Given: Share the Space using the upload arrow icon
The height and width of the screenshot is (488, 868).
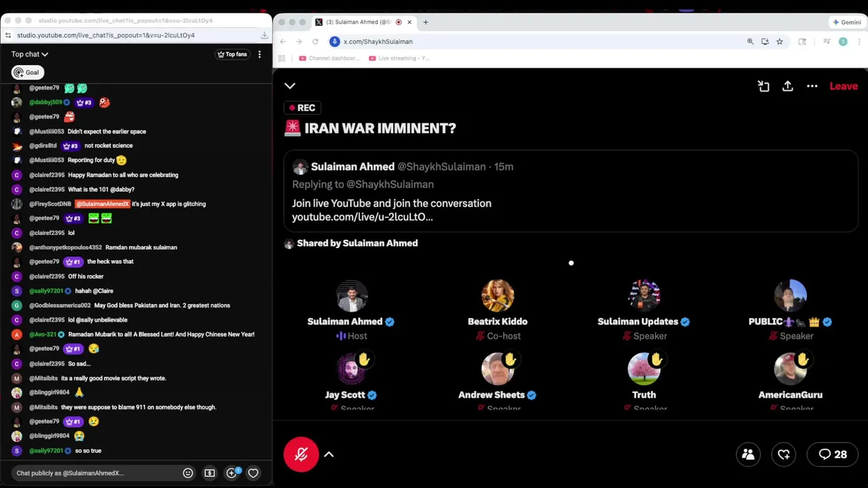Looking at the screenshot, I should pos(787,86).
